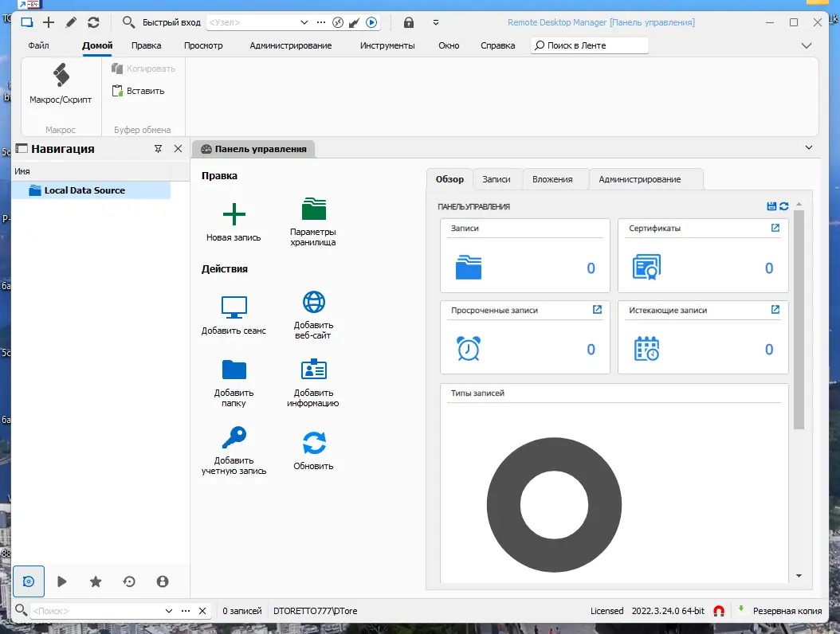Open the Администрирование menu
Viewport: 840px width, 634px height.
coord(290,45)
